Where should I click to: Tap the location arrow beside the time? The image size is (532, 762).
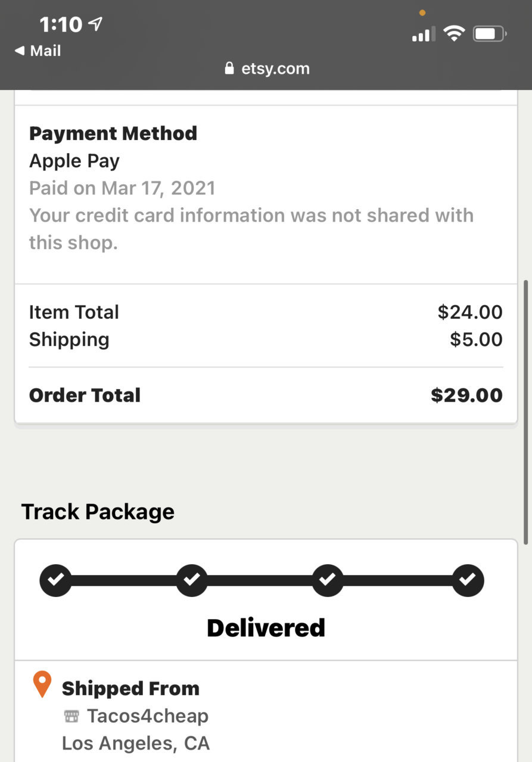tap(95, 24)
